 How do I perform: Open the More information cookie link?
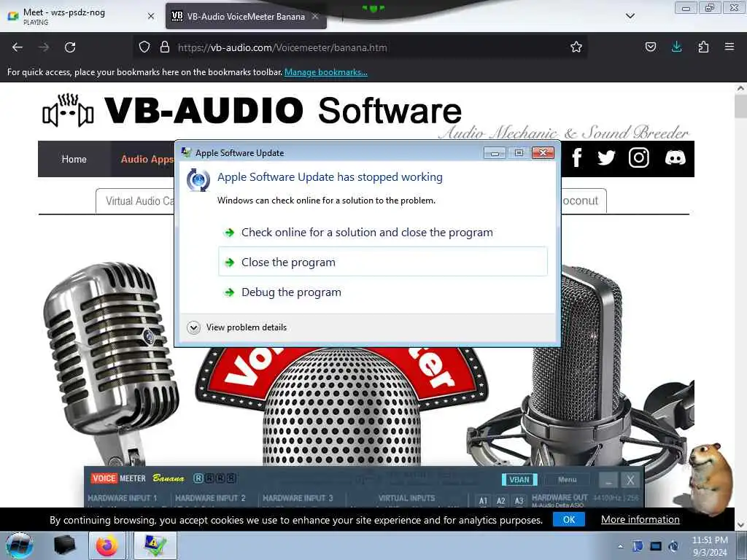[x=640, y=519]
